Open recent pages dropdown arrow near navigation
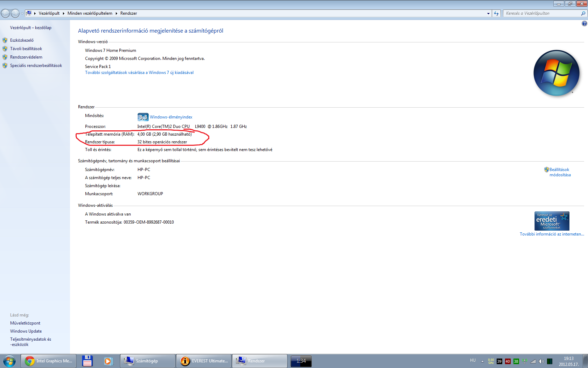 coord(22,13)
